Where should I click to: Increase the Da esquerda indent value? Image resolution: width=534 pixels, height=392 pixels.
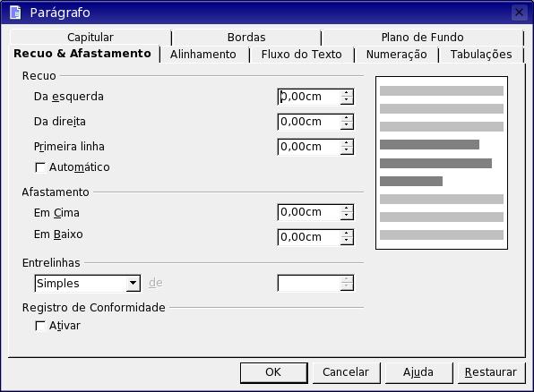pyautogui.click(x=347, y=93)
